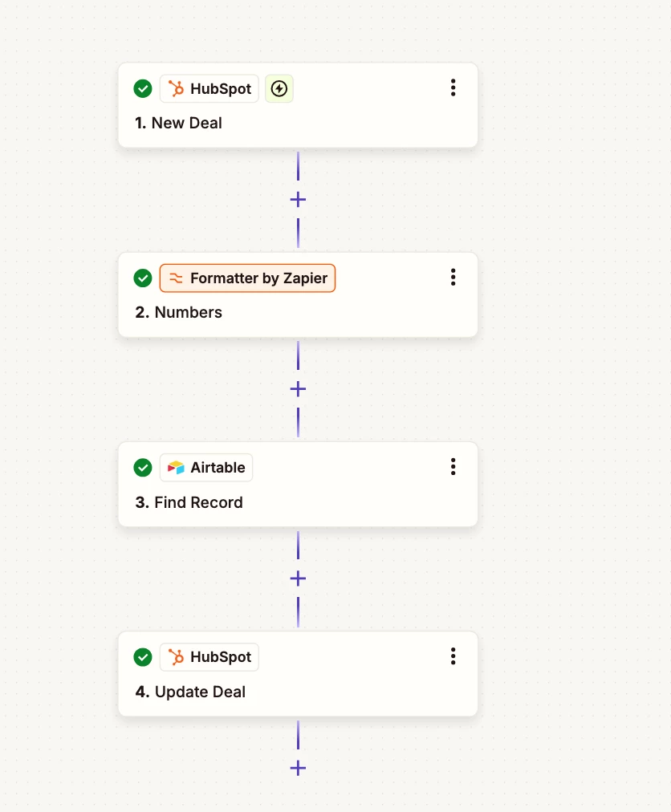
Task: Click the Airtable app badge in step 3
Action: pos(206,468)
